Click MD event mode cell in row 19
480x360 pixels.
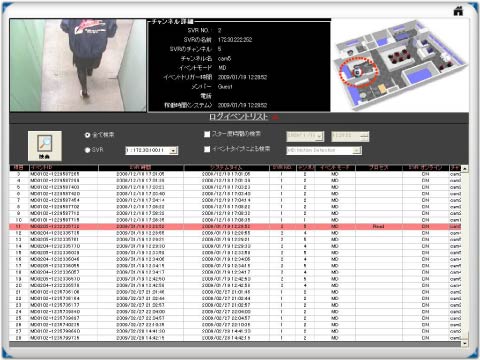(x=335, y=279)
